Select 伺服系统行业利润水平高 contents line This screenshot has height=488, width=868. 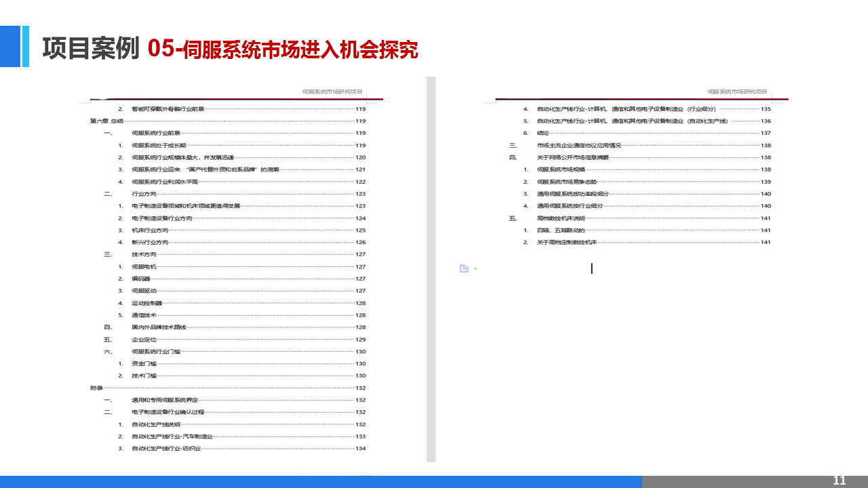tap(165, 182)
